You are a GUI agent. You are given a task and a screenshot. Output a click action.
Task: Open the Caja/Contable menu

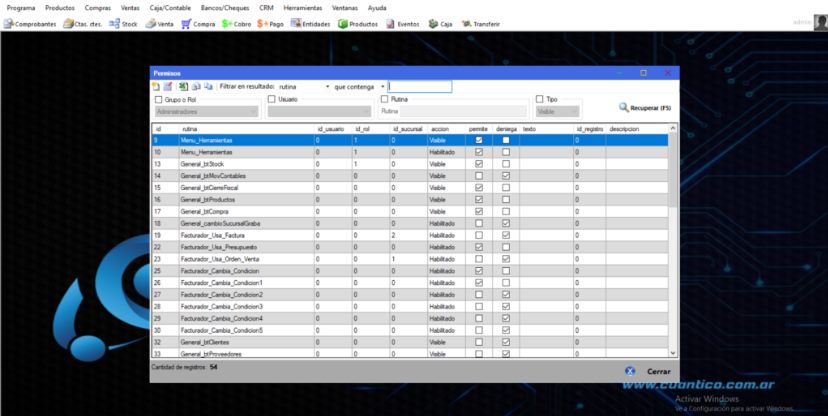click(171, 8)
